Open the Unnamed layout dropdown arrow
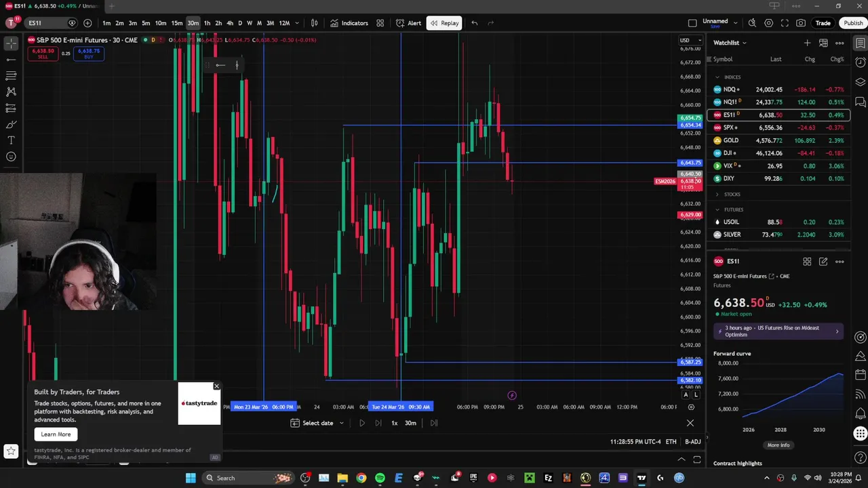This screenshot has width=868, height=488. (x=736, y=23)
